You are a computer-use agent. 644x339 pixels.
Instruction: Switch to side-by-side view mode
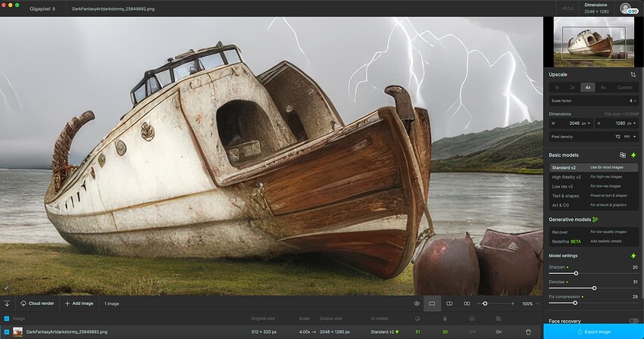[467, 303]
